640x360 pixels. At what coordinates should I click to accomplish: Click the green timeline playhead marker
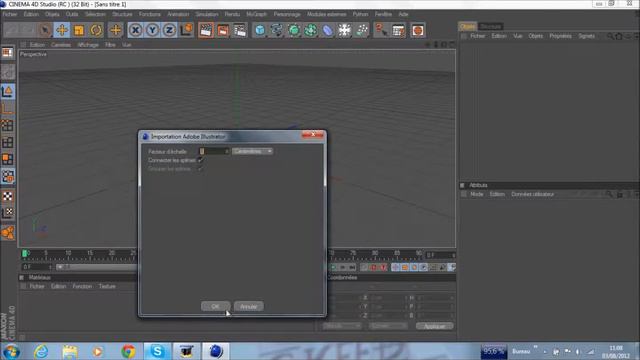(25, 253)
